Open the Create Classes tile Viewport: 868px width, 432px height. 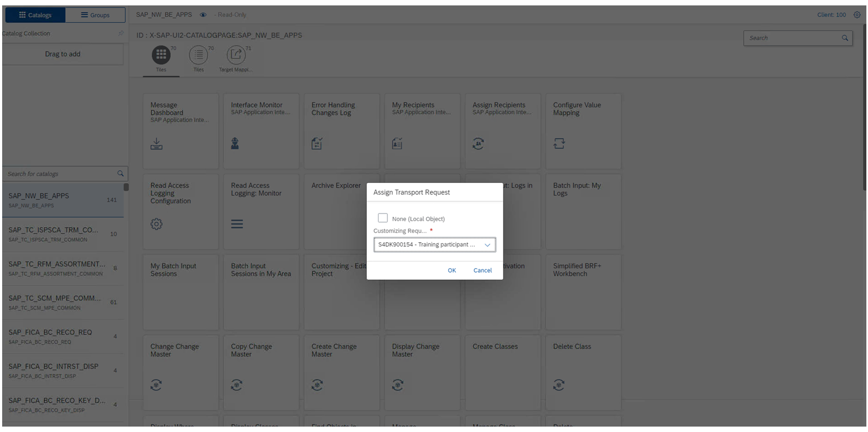503,373
